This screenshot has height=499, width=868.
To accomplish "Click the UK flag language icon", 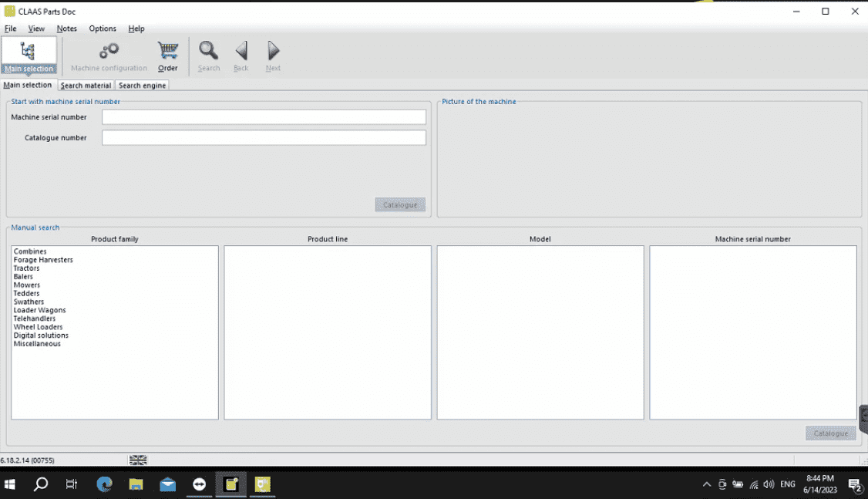I will [x=138, y=460].
